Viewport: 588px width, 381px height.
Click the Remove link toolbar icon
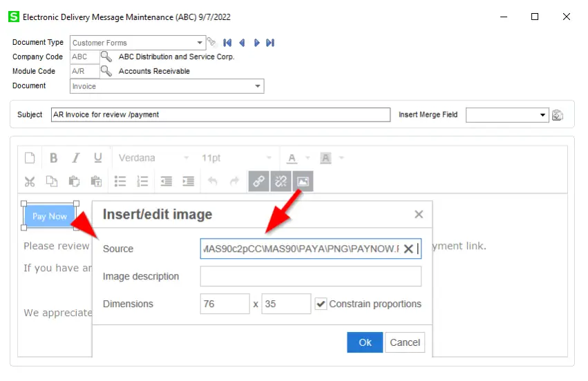click(281, 182)
